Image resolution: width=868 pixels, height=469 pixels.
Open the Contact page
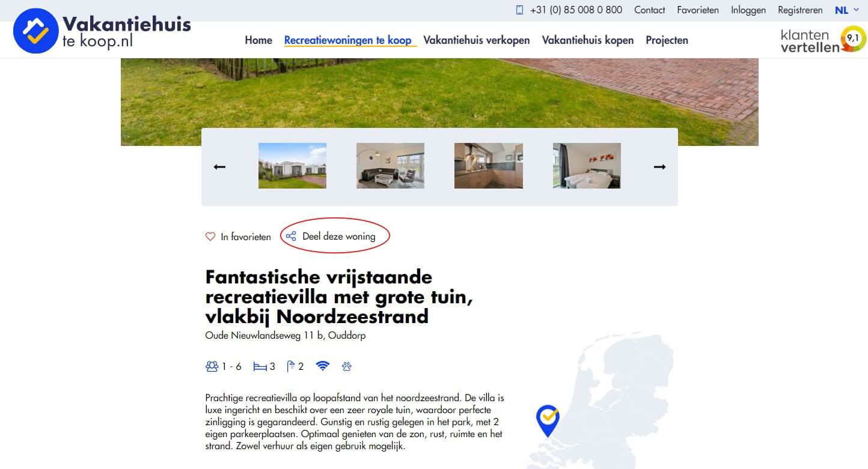click(x=649, y=10)
